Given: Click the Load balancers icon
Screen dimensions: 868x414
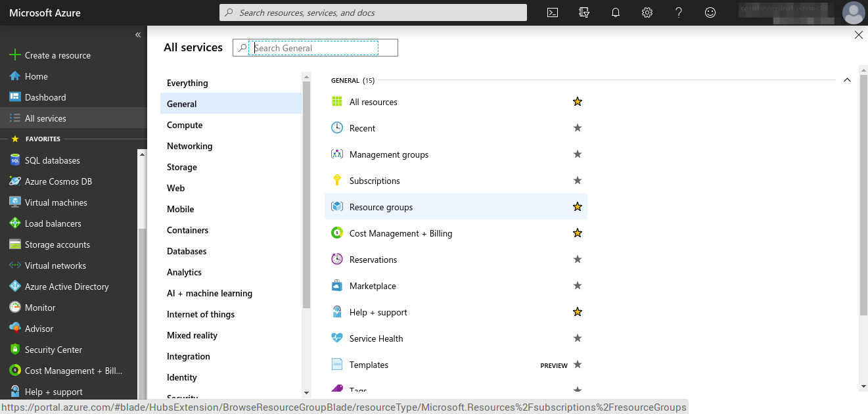Looking at the screenshot, I should (14, 223).
